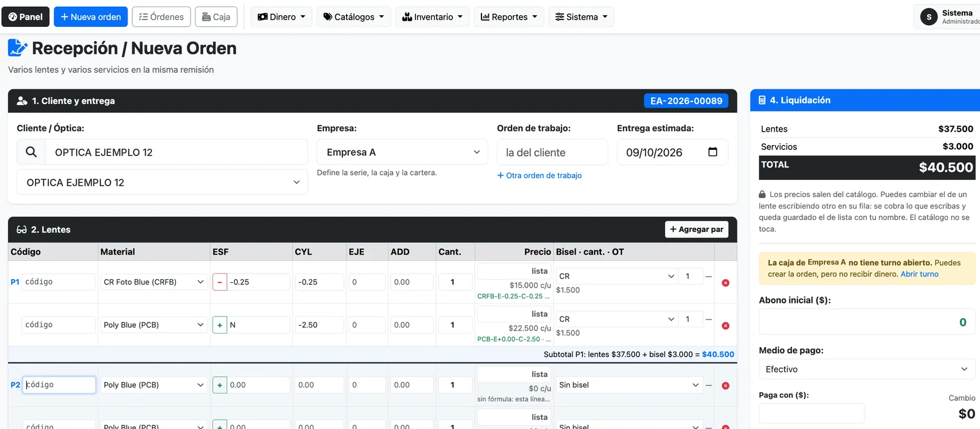Click the glasses icon in Lentes header
The image size is (980, 429).
pos(21,229)
